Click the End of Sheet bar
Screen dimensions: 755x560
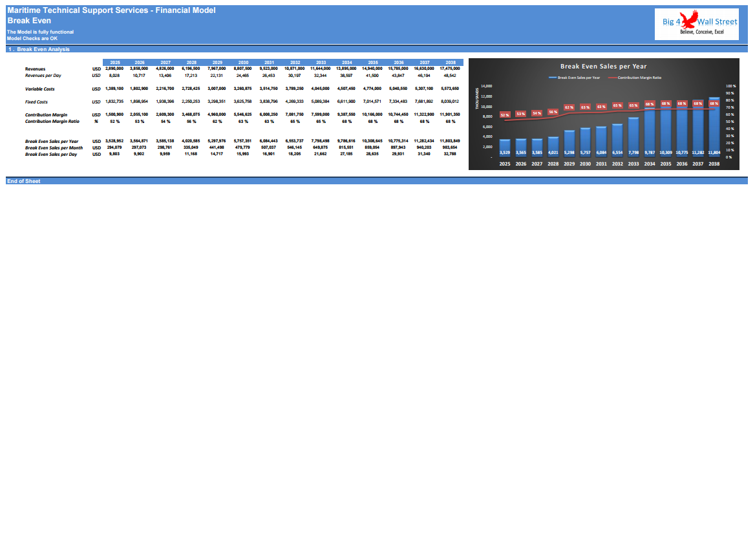tap(24, 181)
